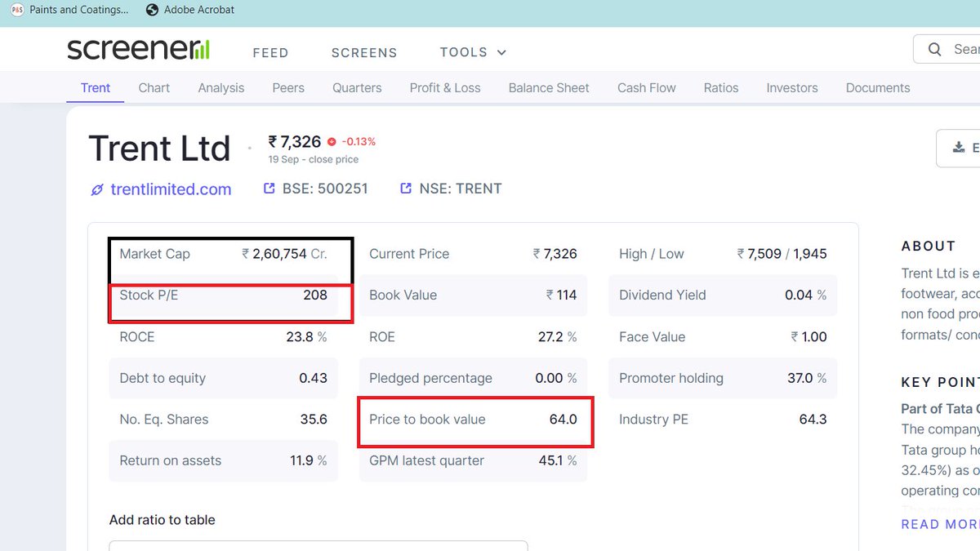Viewport: 980px width, 551px height.
Task: Click the Promoter holding label
Action: coord(671,378)
